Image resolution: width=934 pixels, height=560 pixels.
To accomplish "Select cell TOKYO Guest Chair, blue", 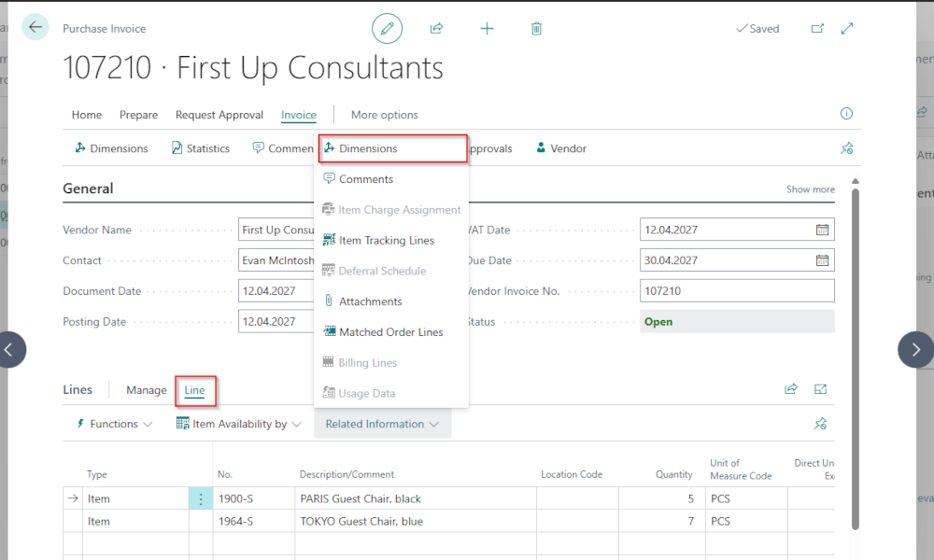I will click(416, 522).
